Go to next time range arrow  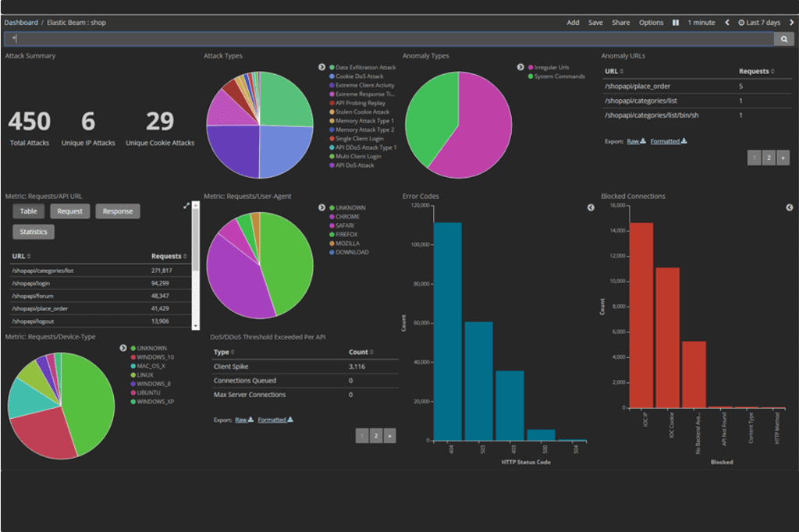[791, 23]
